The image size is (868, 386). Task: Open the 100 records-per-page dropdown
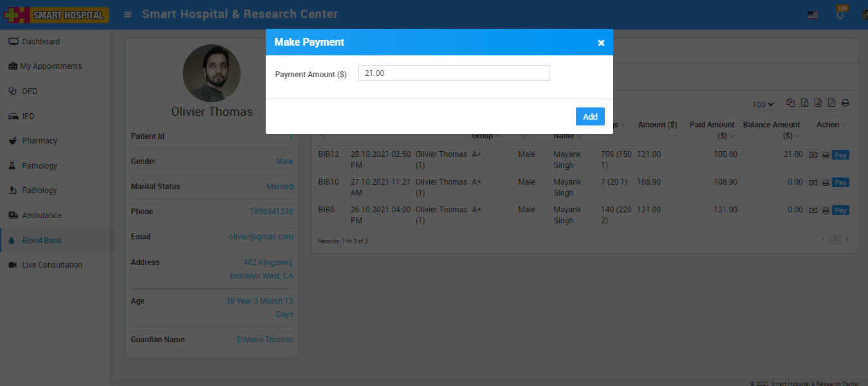click(x=763, y=104)
